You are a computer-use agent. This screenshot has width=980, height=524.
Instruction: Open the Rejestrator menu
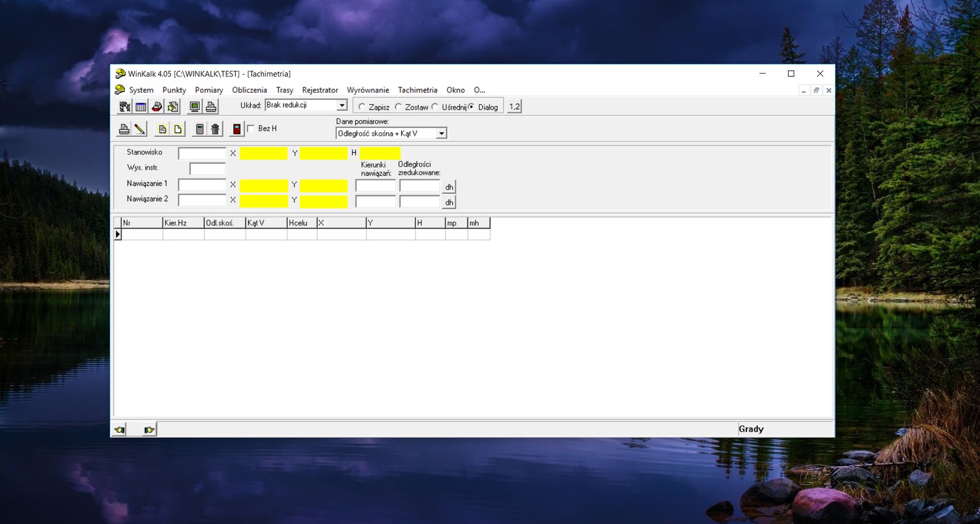320,90
